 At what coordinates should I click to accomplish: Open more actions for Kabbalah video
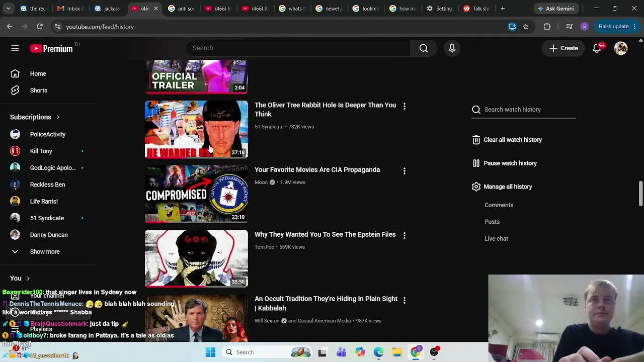click(404, 300)
